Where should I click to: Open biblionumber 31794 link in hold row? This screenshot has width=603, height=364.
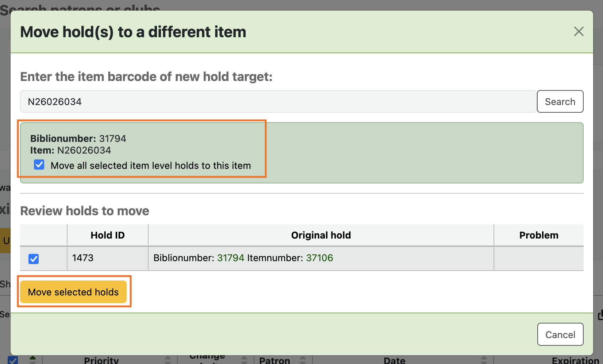click(231, 258)
